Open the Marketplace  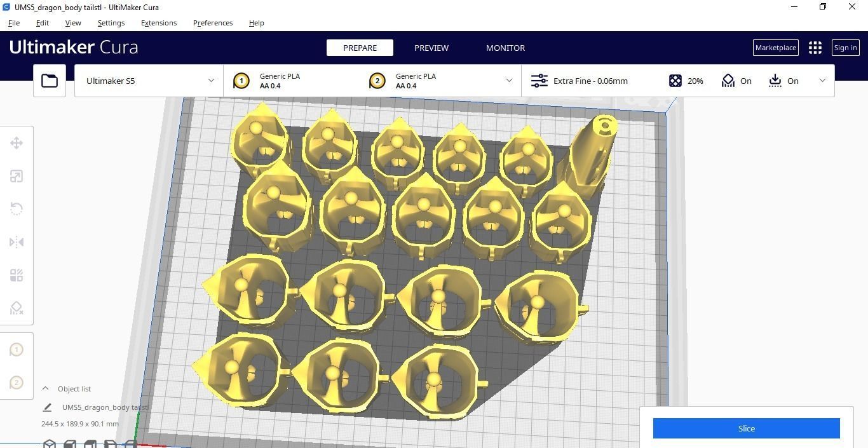point(776,48)
